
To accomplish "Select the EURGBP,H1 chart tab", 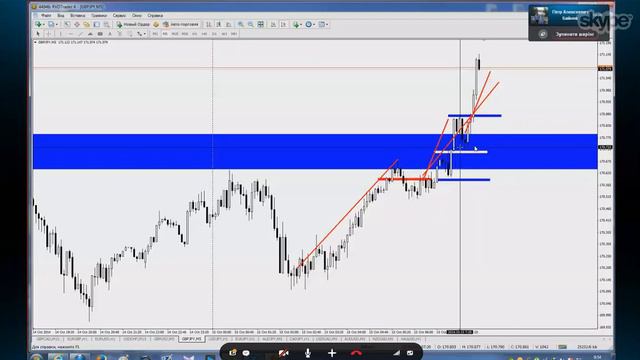I will 77,339.
